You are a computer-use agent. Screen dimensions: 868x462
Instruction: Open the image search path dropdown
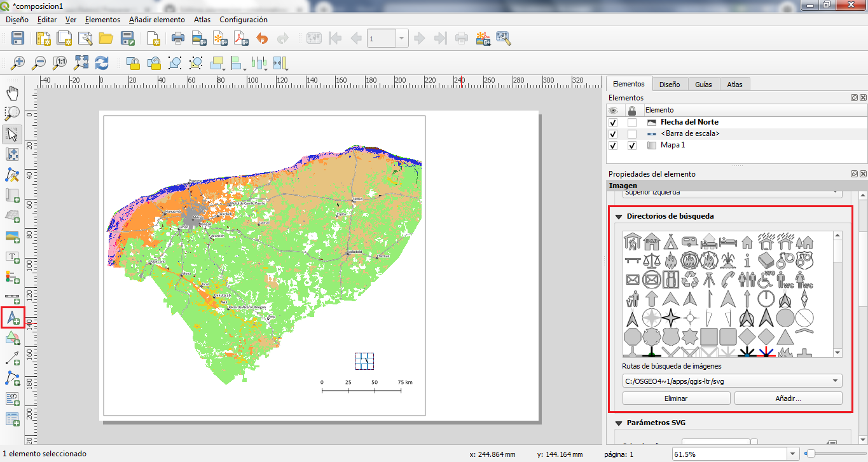(x=733, y=381)
